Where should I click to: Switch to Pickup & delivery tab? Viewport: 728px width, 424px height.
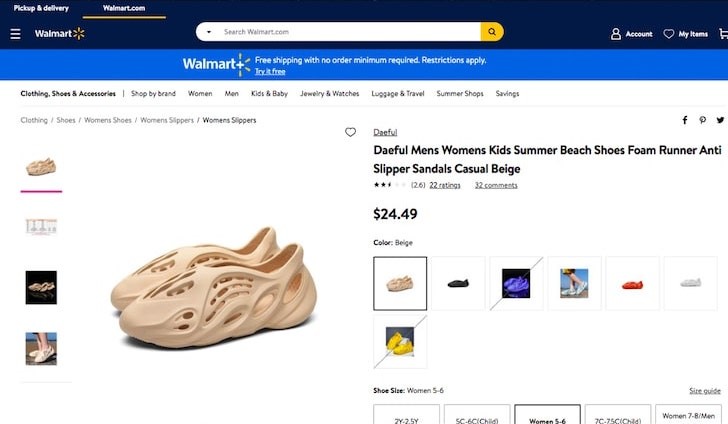click(x=41, y=8)
